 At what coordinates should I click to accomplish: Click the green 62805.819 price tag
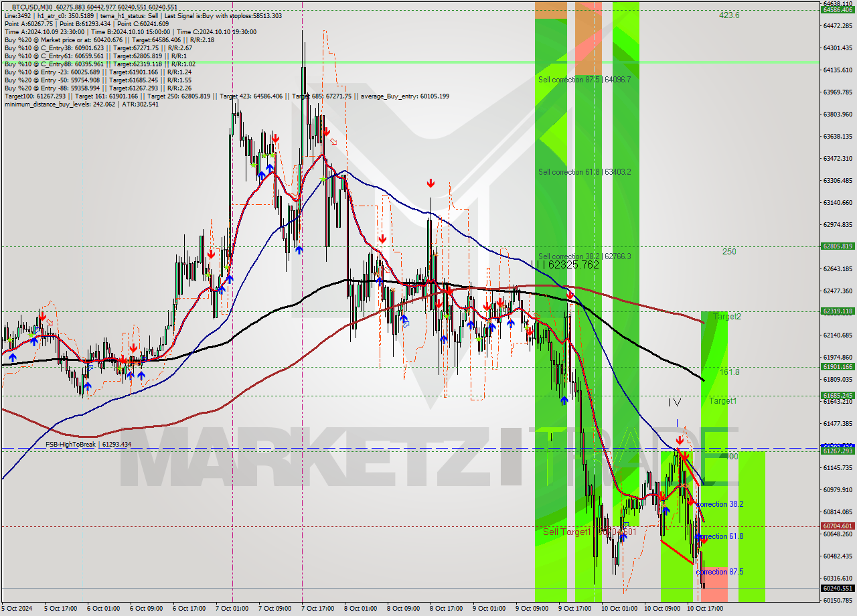[838, 246]
